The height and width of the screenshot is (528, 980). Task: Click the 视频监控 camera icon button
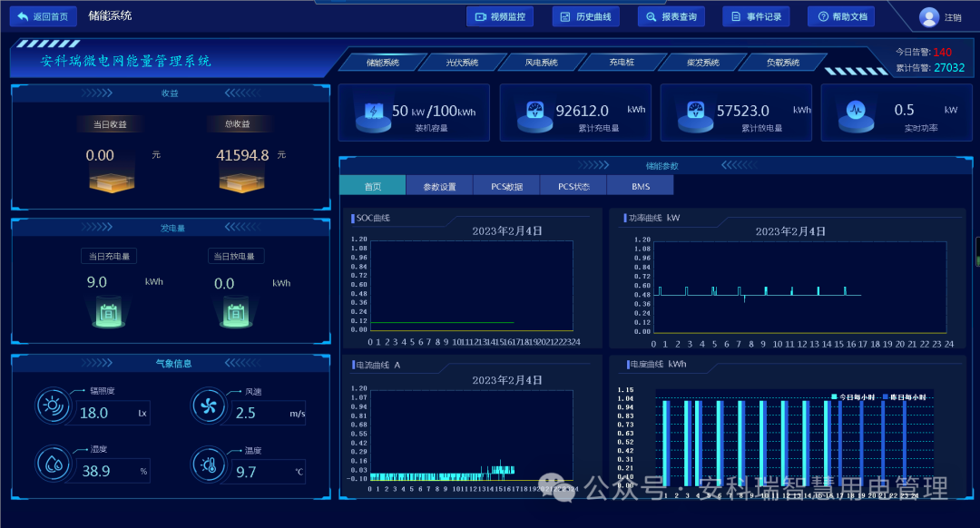click(481, 15)
